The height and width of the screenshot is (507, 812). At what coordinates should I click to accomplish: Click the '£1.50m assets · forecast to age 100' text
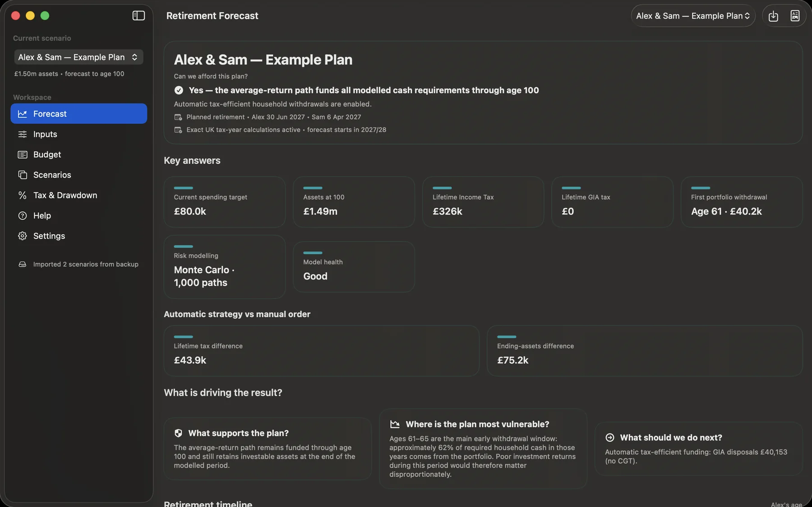point(69,74)
